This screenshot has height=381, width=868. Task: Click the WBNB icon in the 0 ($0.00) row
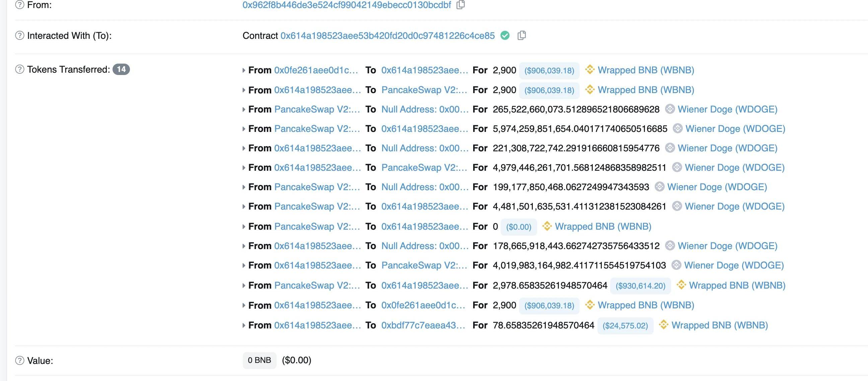click(547, 226)
